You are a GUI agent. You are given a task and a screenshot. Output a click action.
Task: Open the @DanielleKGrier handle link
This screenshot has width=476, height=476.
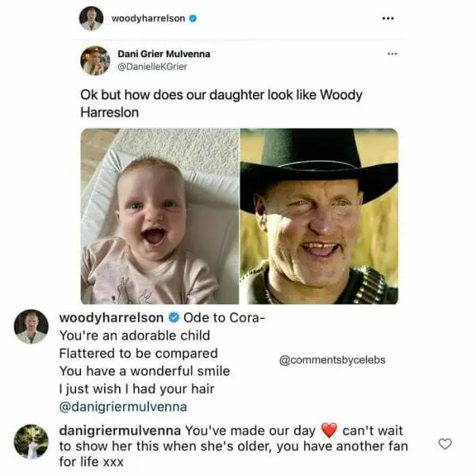[152, 67]
